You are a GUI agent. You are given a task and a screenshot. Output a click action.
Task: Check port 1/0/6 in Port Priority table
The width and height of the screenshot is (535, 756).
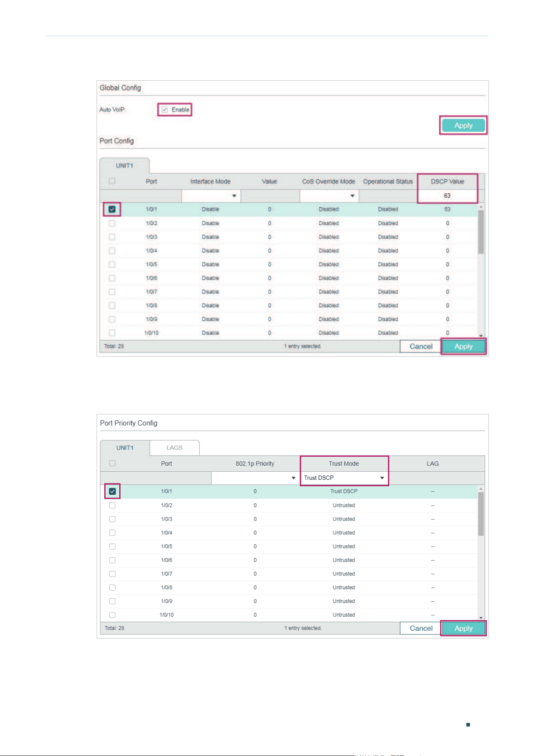[x=112, y=560]
